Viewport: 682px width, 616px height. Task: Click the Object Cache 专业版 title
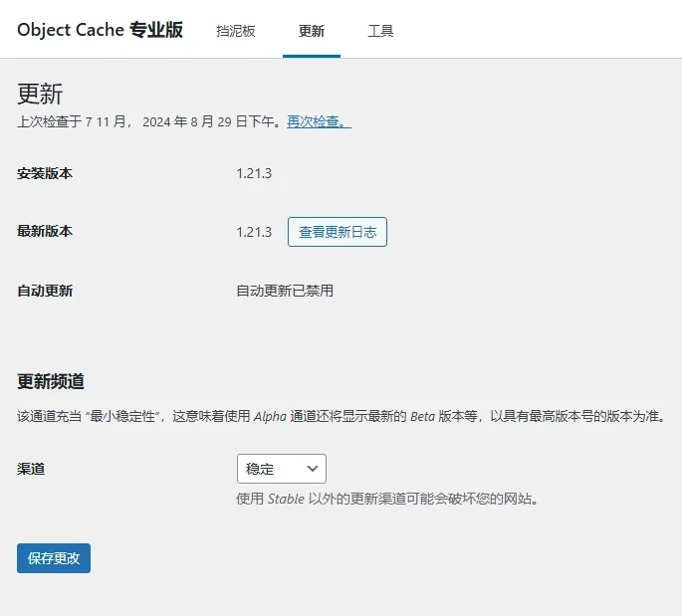[x=100, y=30]
